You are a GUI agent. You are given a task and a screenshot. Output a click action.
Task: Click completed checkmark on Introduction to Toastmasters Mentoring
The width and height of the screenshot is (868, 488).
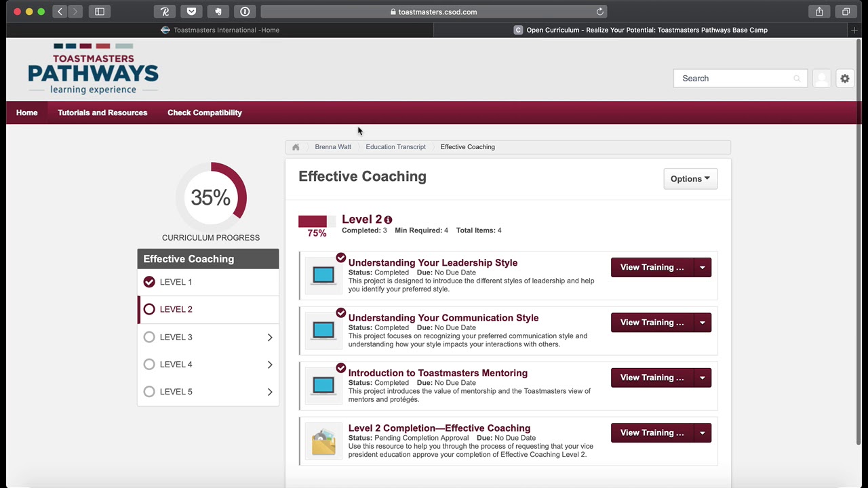pos(341,368)
